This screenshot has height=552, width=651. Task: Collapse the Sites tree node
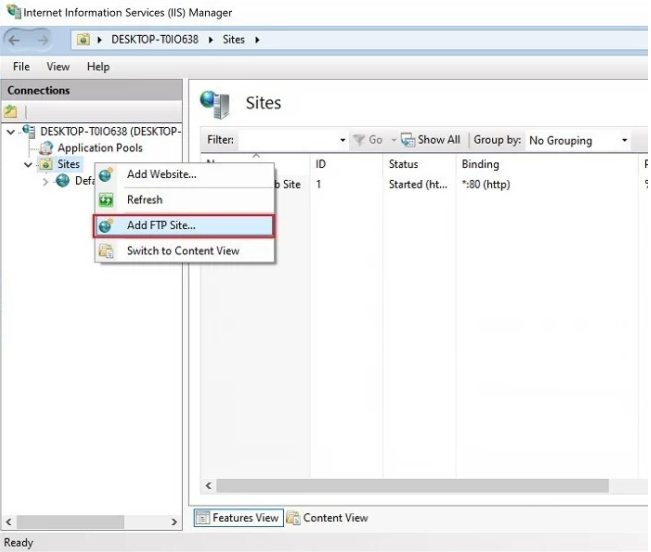point(28,165)
